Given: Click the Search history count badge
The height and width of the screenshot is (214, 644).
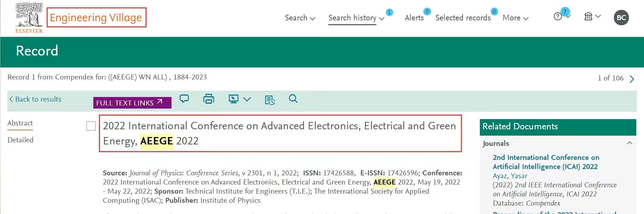Looking at the screenshot, I should pos(389,12).
